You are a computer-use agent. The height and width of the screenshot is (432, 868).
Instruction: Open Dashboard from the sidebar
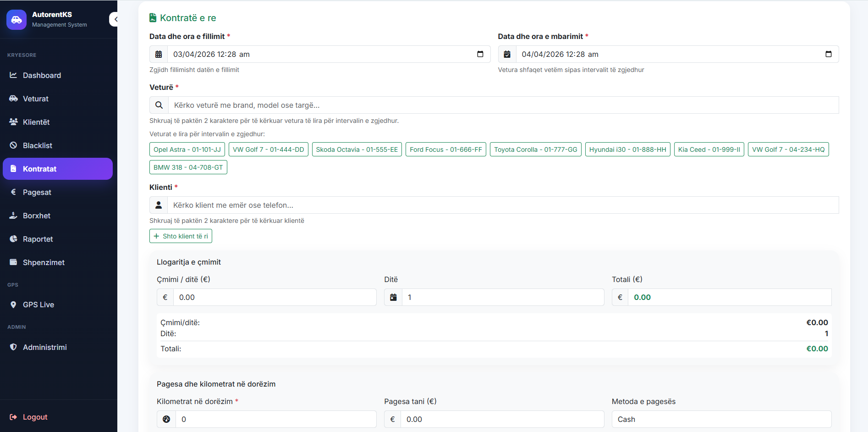tap(58, 75)
